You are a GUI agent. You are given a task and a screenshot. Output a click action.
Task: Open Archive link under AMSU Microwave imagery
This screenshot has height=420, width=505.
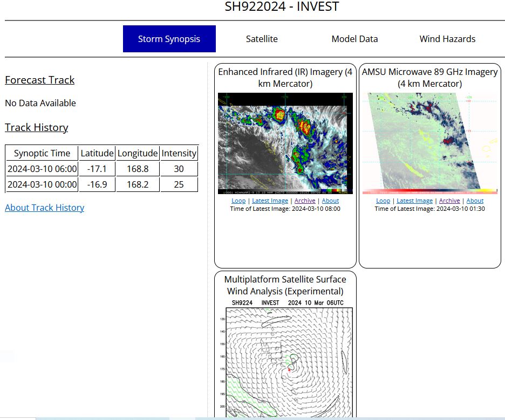449,201
